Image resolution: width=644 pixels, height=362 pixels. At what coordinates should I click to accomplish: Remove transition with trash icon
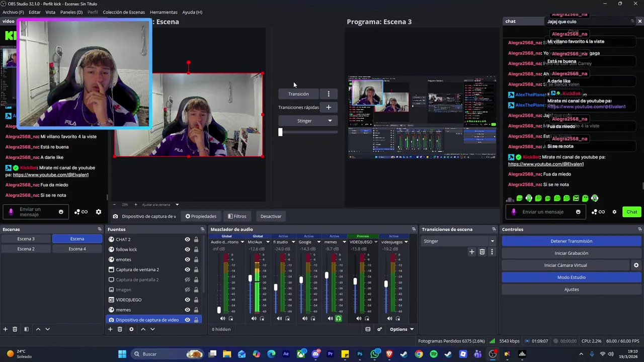pos(481,252)
